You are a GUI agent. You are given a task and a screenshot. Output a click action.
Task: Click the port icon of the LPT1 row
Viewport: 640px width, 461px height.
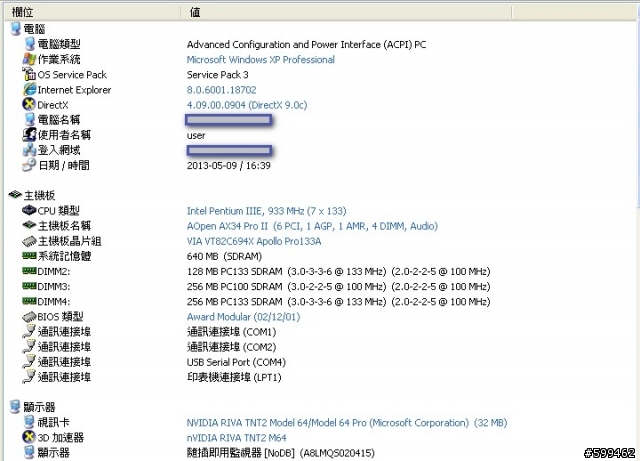tap(29, 376)
